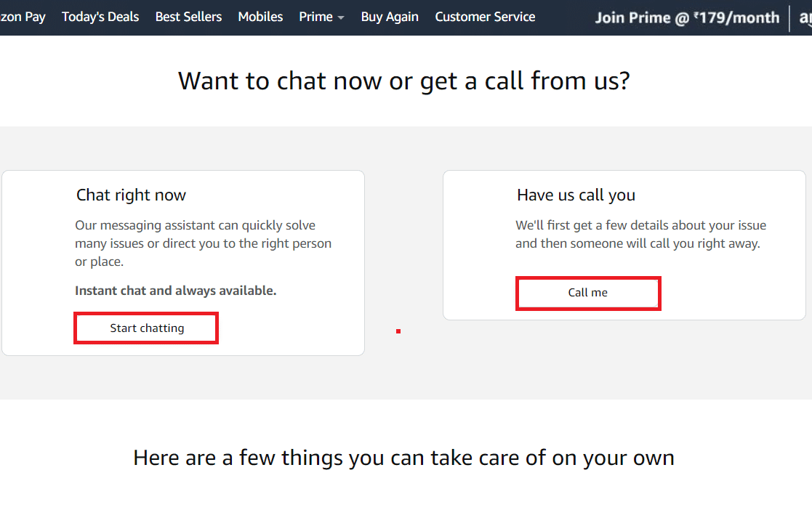
Task: Open Buy Again in the nav bar
Action: pyautogui.click(x=390, y=17)
